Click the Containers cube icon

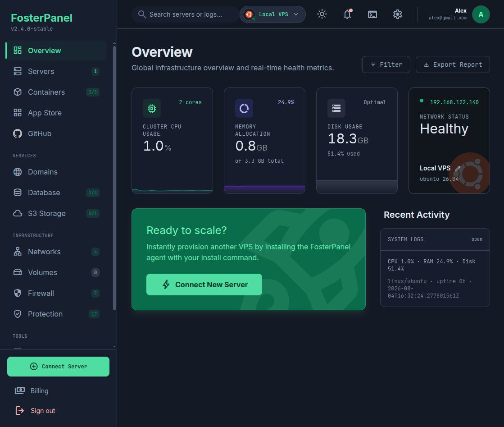(18, 92)
